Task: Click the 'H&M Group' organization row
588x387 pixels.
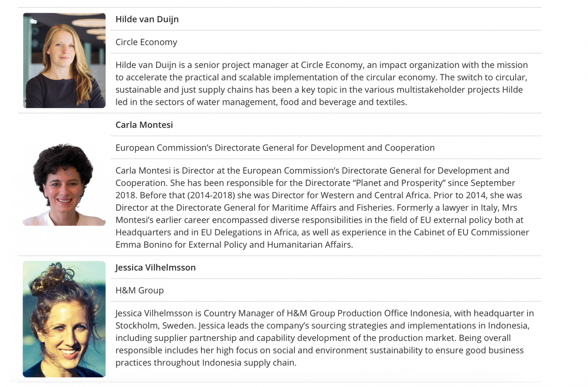Action: point(326,290)
